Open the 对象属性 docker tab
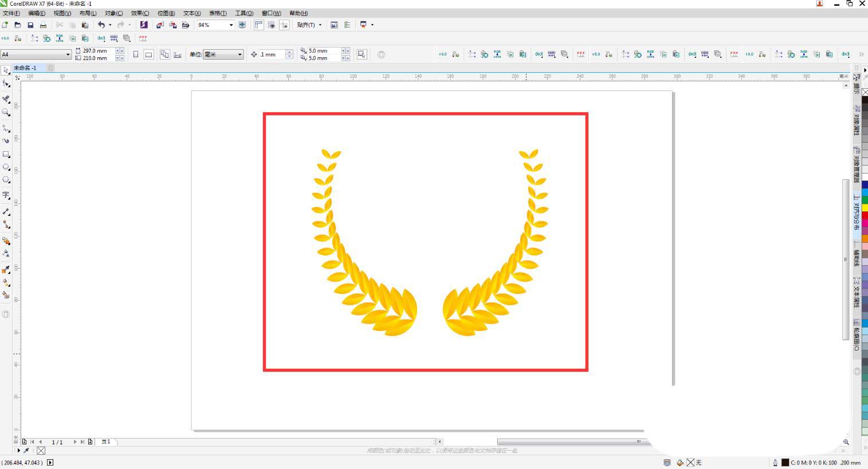Image resolution: width=868 pixels, height=469 pixels. (x=857, y=120)
